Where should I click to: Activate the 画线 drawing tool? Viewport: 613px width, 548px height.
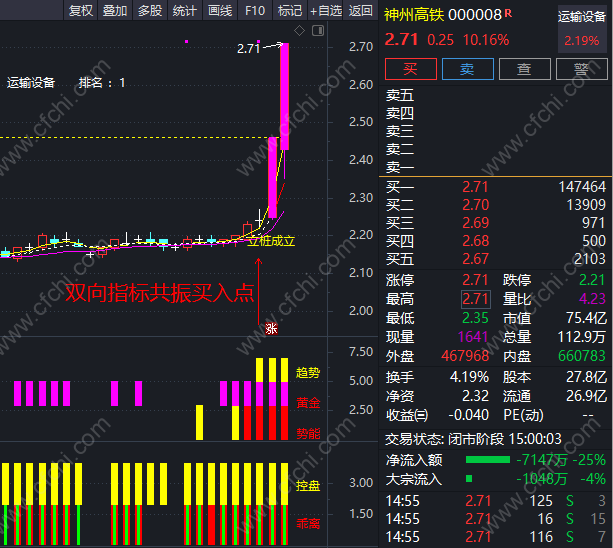[x=220, y=10]
